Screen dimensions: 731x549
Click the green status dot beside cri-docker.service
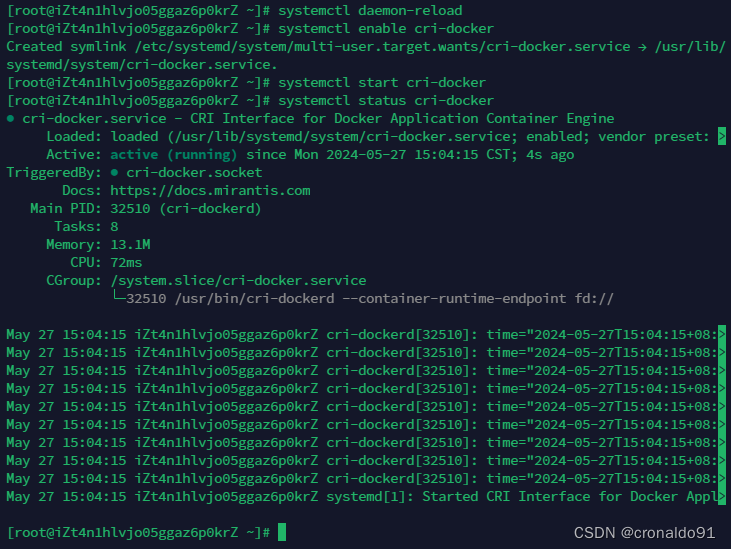(10, 119)
